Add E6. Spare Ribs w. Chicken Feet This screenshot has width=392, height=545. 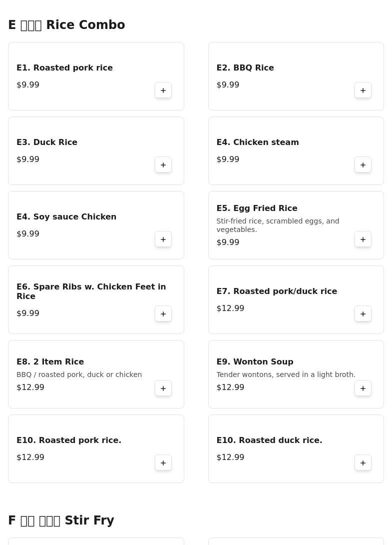(x=163, y=313)
